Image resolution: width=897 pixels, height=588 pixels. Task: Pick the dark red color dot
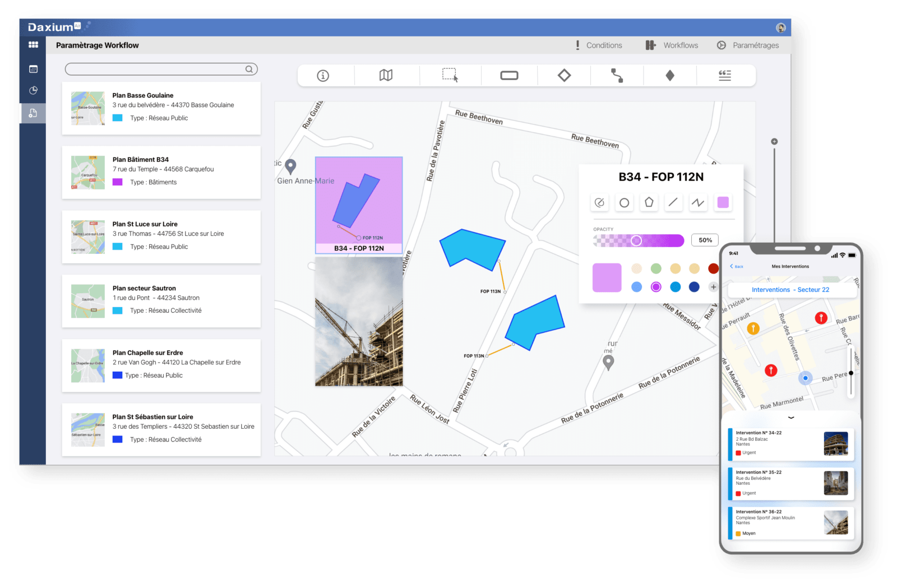click(x=713, y=268)
